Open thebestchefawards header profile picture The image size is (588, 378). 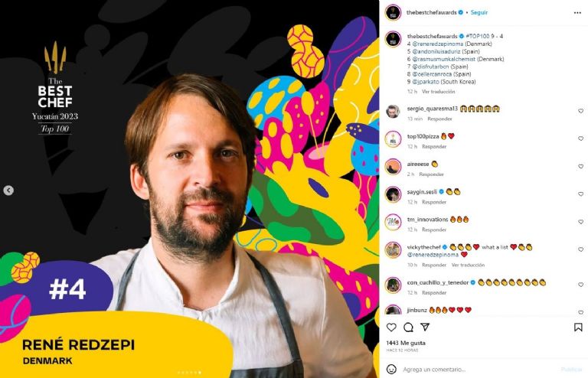tap(393, 13)
